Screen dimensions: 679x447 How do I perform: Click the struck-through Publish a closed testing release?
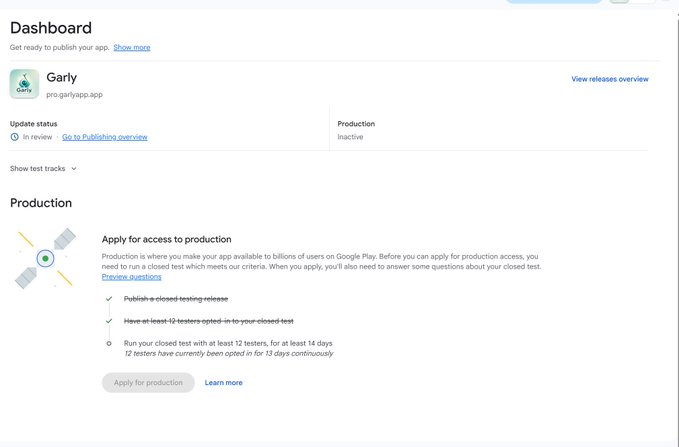(176, 299)
